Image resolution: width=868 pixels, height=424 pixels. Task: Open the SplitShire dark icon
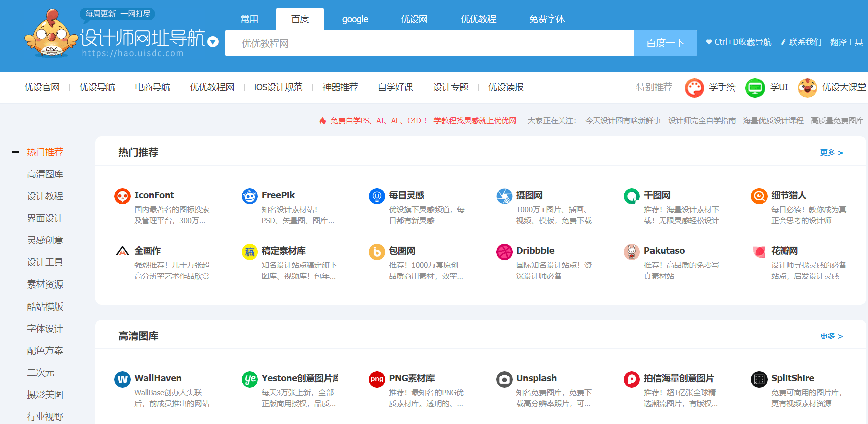759,379
